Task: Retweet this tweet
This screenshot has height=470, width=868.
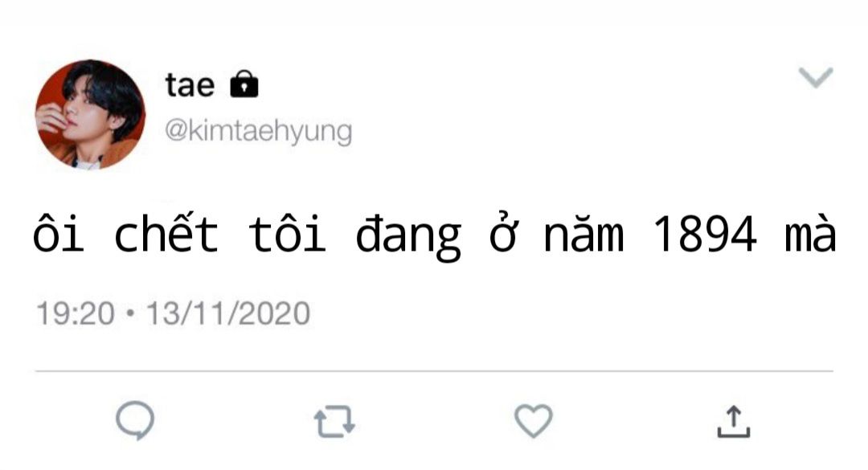Action: coord(334,422)
